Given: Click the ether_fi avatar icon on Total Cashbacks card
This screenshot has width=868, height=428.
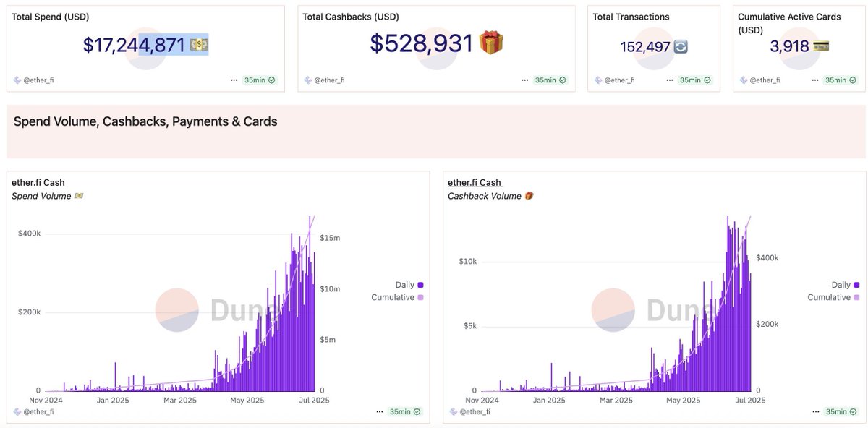Looking at the screenshot, I should coord(307,80).
